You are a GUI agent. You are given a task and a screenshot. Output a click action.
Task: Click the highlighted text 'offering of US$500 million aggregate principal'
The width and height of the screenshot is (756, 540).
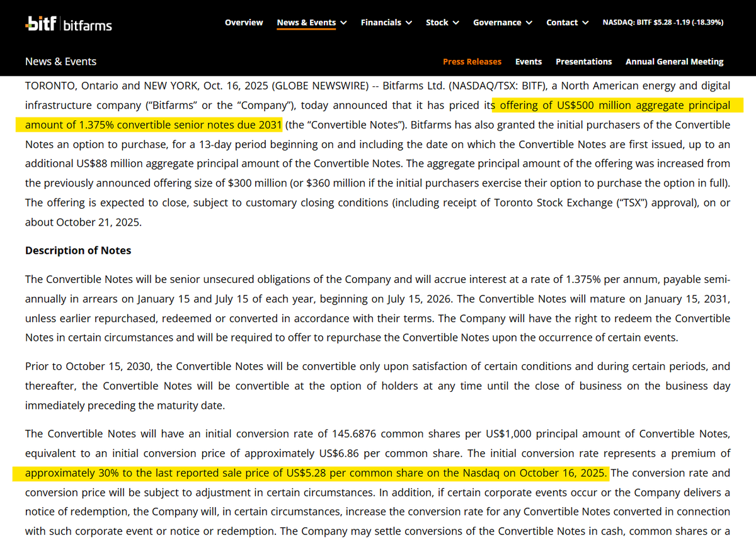tap(615, 105)
